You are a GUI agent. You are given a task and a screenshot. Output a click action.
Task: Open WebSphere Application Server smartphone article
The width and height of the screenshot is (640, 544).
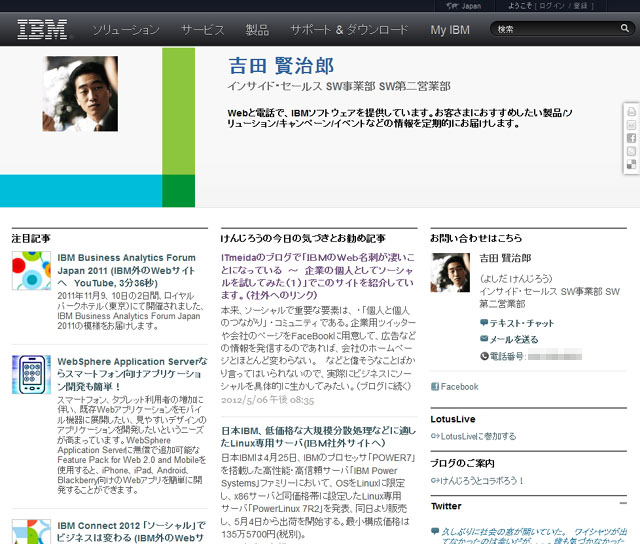pyautogui.click(x=132, y=374)
